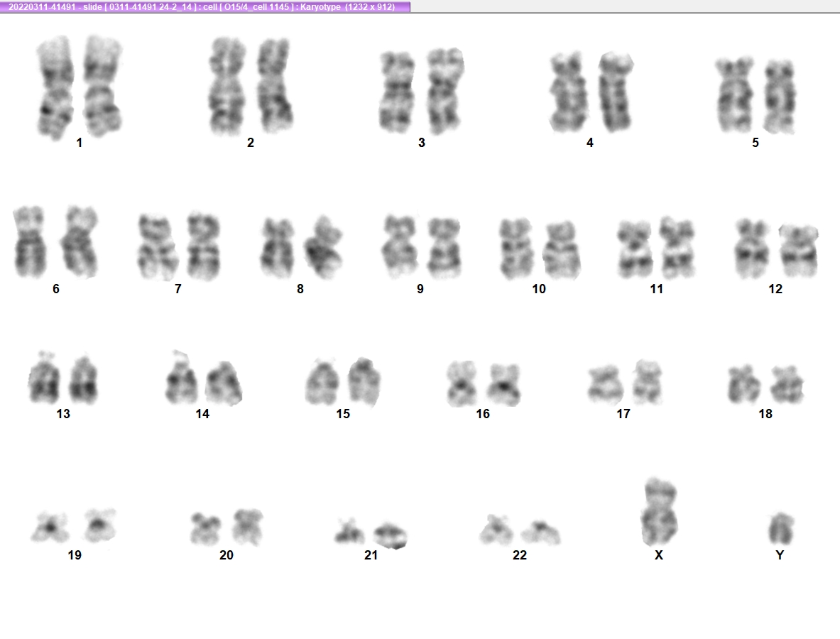Click the number label '10'
The height and width of the screenshot is (639, 840).
pyautogui.click(x=539, y=289)
